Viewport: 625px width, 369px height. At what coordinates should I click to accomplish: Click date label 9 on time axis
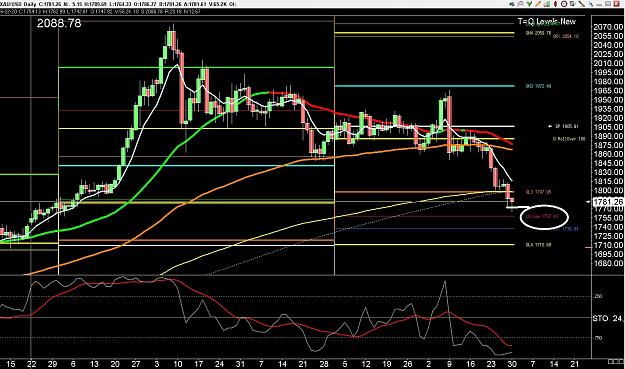[449, 364]
